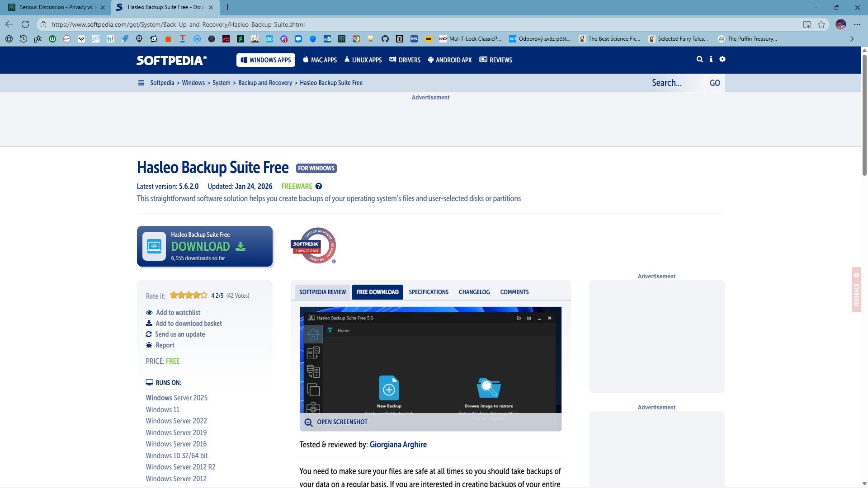Close the Serious Discussion tab
Viewport: 868px width, 488px height.
(x=103, y=7)
